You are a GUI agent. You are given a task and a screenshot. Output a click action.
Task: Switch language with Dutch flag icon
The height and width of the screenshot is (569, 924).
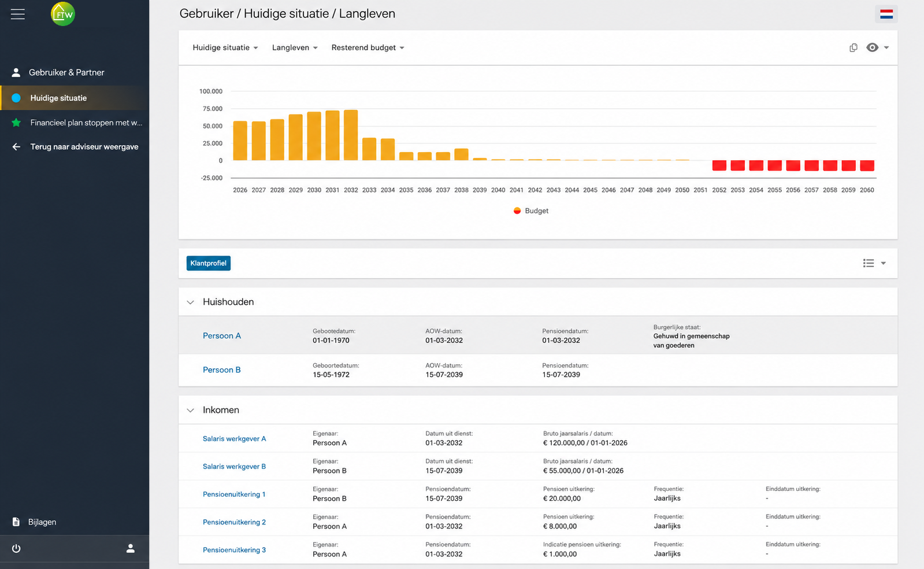[x=886, y=14]
